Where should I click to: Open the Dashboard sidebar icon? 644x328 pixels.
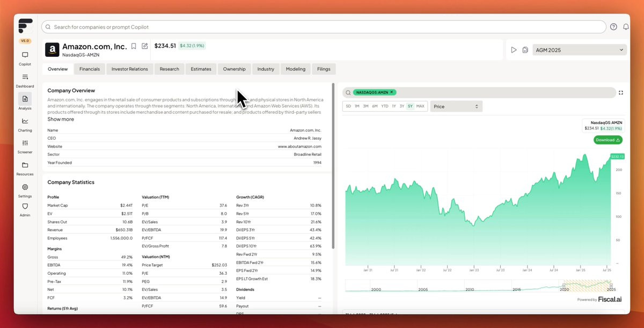click(25, 81)
